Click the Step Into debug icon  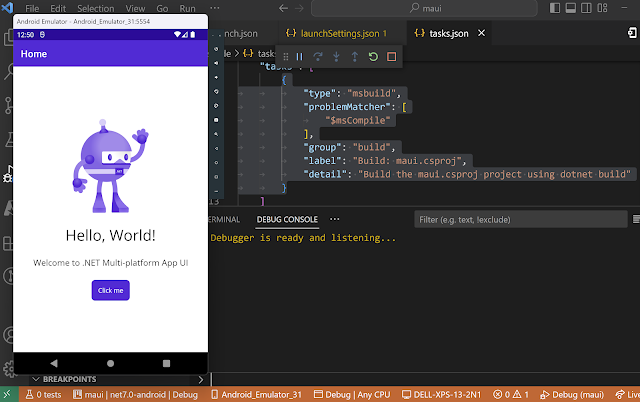point(336,57)
